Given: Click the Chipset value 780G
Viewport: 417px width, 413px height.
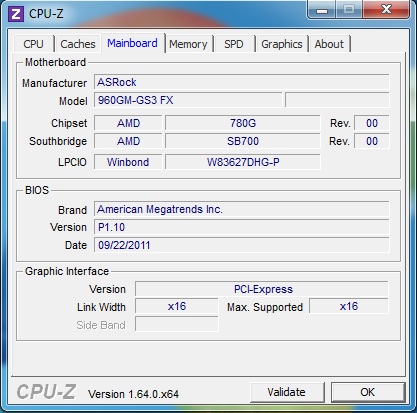Looking at the screenshot, I should [243, 123].
